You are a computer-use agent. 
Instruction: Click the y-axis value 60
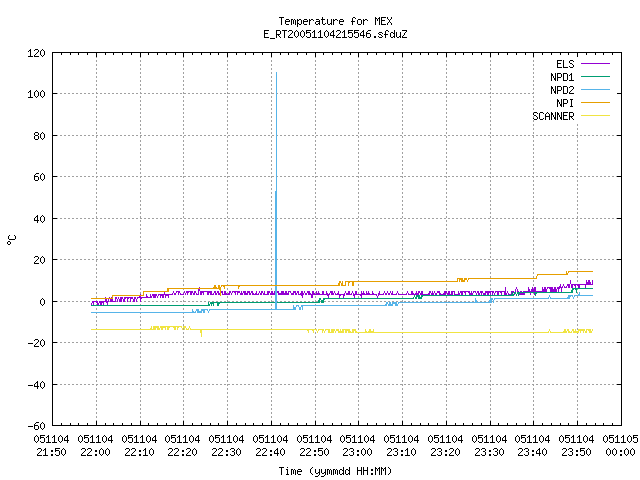[40, 177]
